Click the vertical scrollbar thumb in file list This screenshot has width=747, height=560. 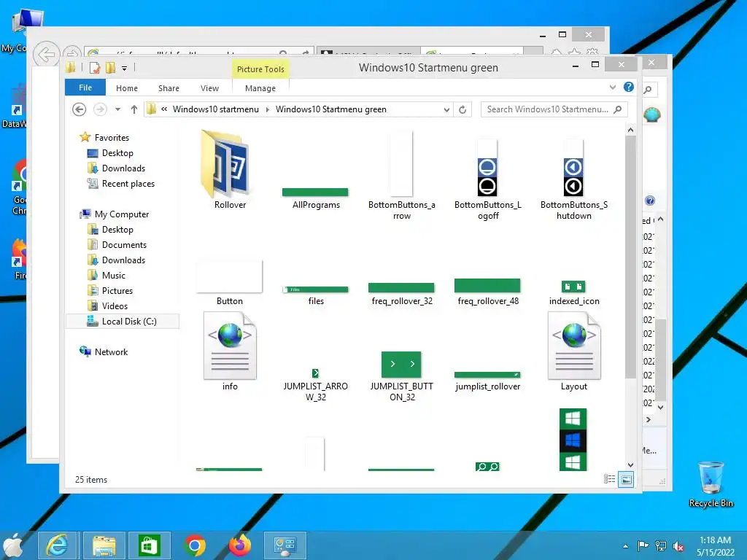pyautogui.click(x=630, y=257)
